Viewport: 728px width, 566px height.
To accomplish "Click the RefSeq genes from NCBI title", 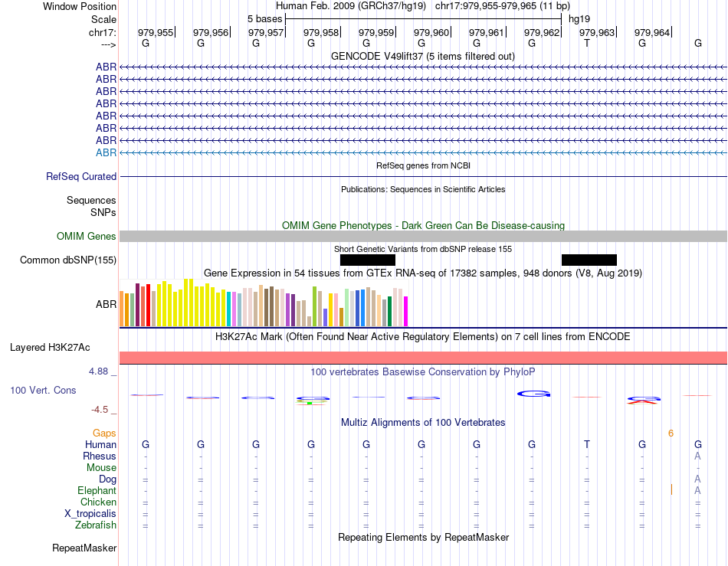I will point(423,165).
